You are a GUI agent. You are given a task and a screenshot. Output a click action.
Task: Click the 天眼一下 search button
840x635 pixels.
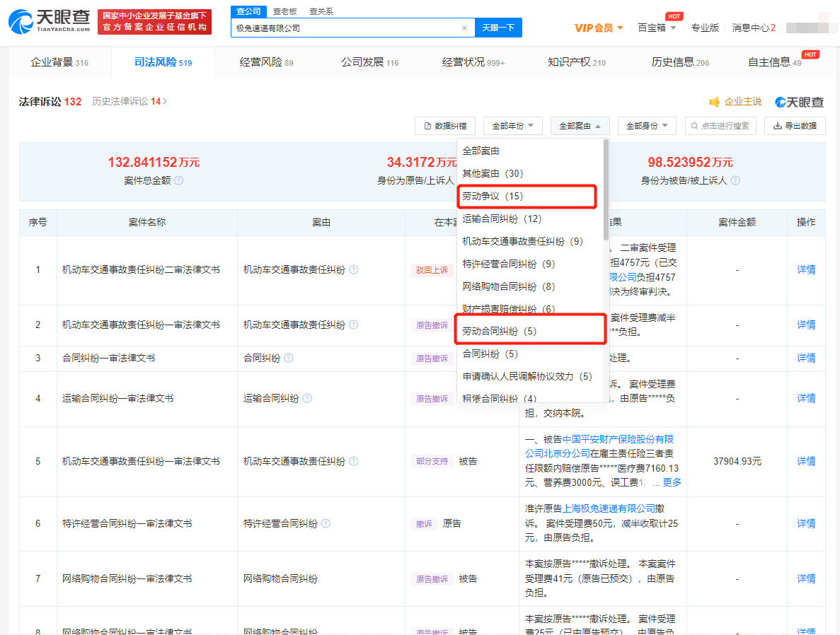point(498,28)
